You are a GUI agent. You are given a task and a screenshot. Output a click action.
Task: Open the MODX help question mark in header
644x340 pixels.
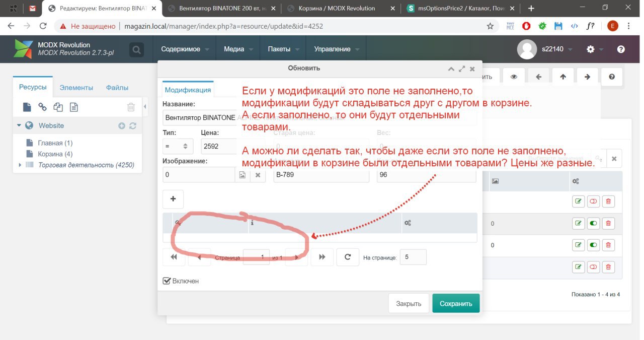click(x=621, y=49)
